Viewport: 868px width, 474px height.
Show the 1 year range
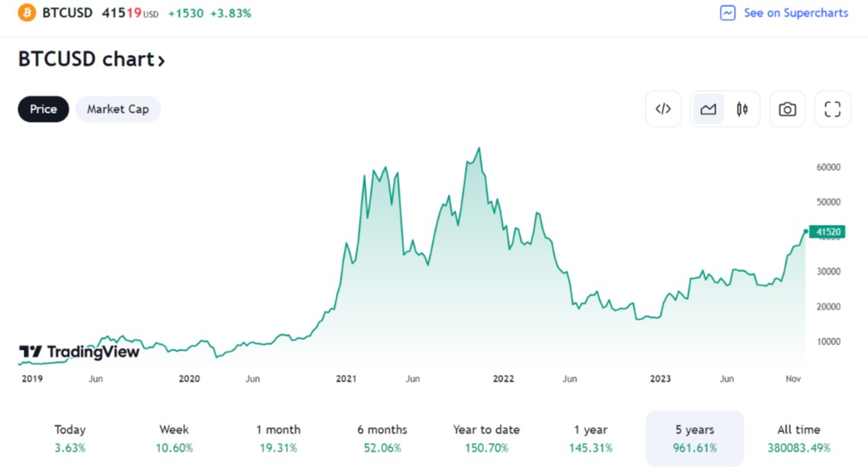click(591, 438)
